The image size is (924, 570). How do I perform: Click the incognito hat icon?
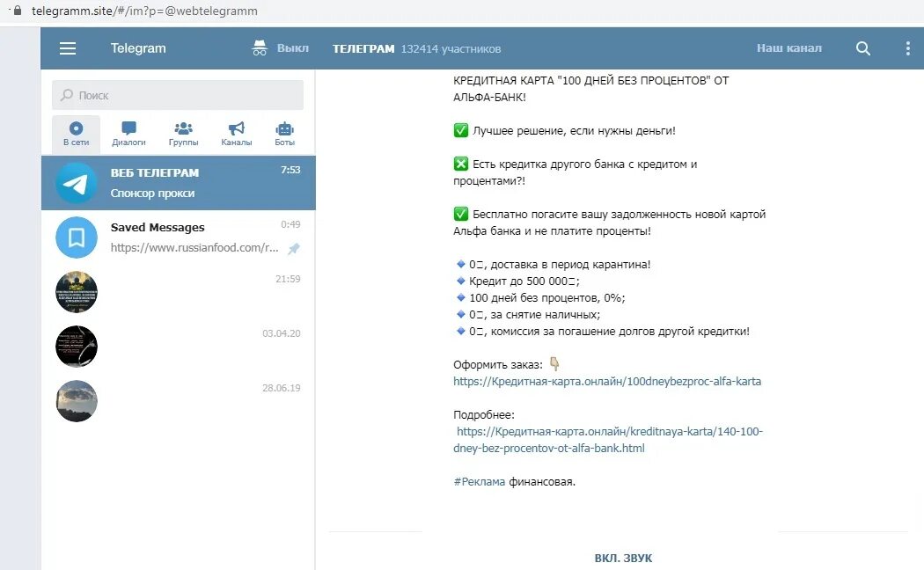(x=260, y=48)
